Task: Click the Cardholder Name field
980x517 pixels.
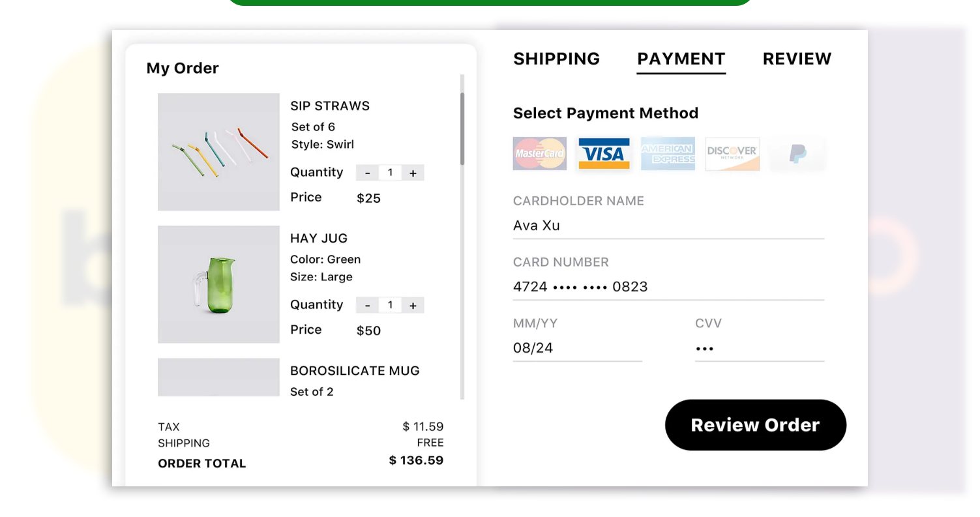Action: click(668, 226)
